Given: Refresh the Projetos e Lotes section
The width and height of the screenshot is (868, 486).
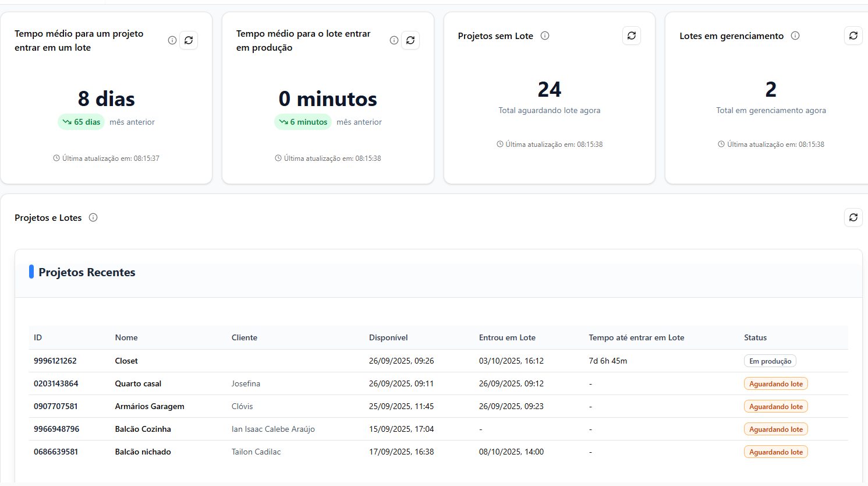Looking at the screenshot, I should (853, 217).
